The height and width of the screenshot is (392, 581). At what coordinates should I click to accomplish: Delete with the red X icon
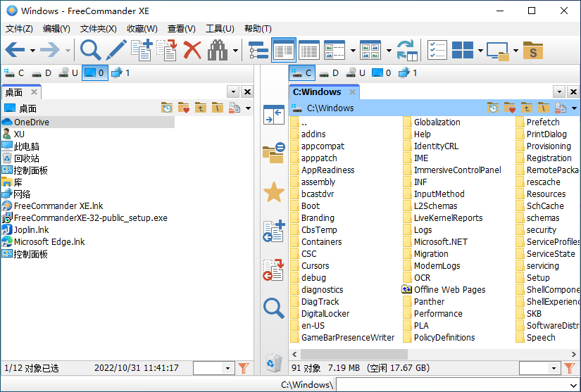tap(192, 49)
